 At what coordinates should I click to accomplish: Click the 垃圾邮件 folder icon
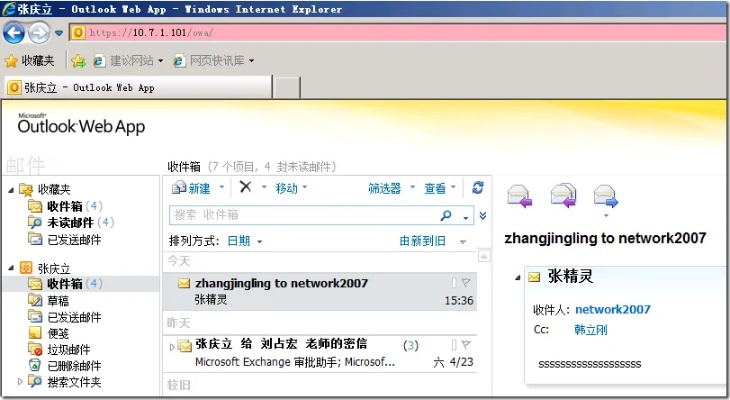tap(35, 349)
